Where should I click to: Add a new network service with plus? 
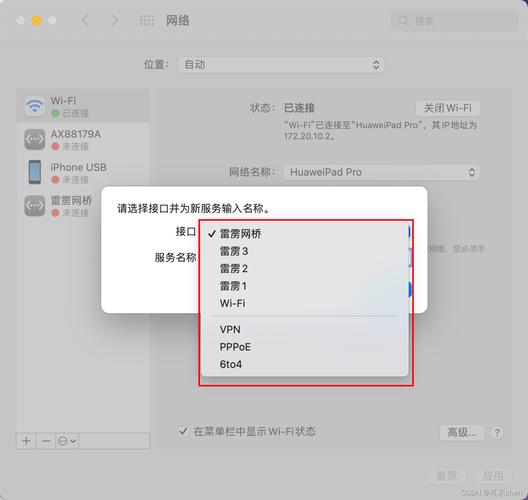pos(26,441)
